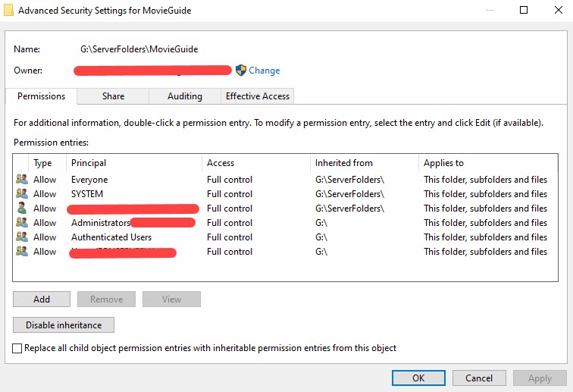The width and height of the screenshot is (573, 392).
Task: Confirm with the OK button
Action: tap(418, 378)
